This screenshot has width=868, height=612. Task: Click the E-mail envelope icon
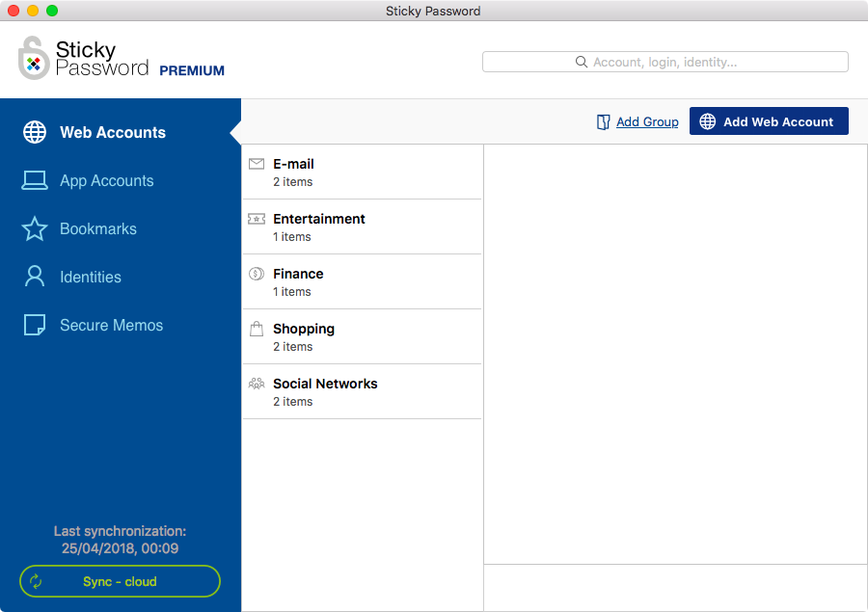pos(257,163)
